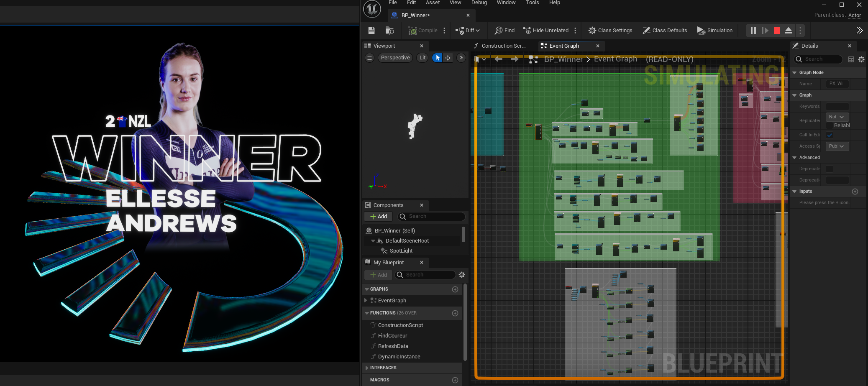
Task: Close the Viewport panel tab
Action: (x=422, y=46)
